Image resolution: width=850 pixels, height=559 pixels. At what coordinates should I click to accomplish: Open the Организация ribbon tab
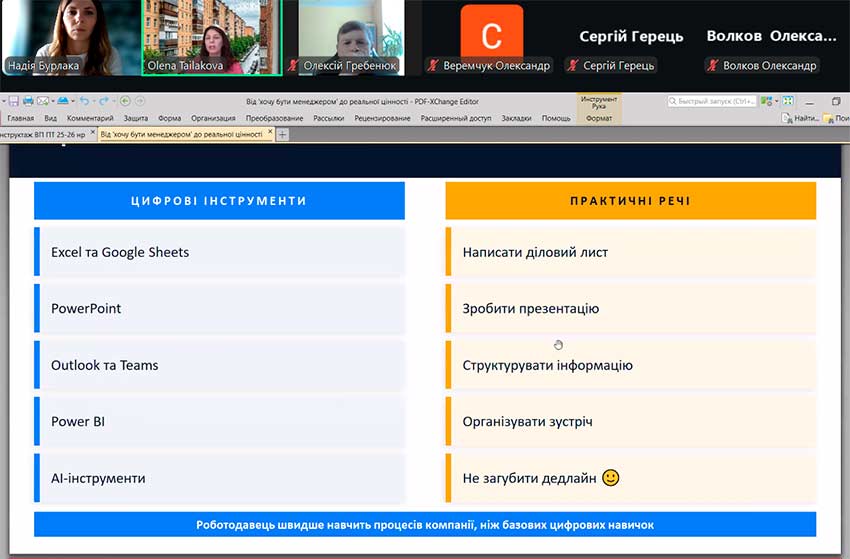(x=213, y=118)
